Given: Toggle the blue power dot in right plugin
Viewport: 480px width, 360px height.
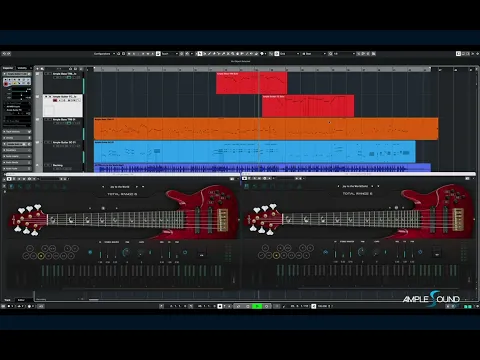Looking at the screenshot, I should tap(325, 252).
